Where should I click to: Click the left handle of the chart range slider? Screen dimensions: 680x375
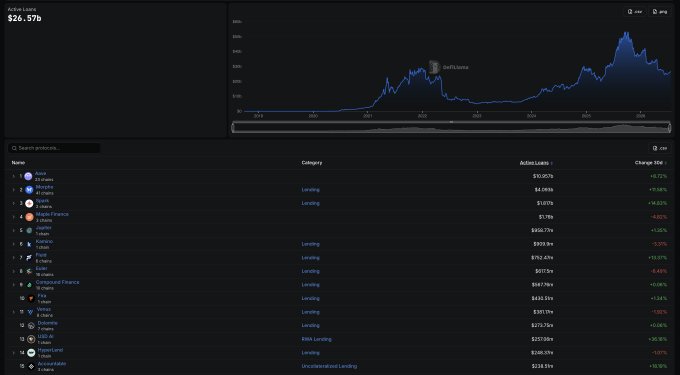coord(233,127)
